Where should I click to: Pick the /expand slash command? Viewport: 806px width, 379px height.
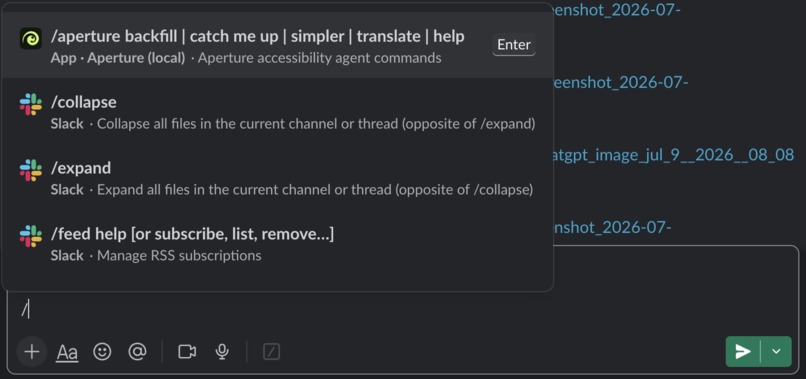pyautogui.click(x=278, y=177)
